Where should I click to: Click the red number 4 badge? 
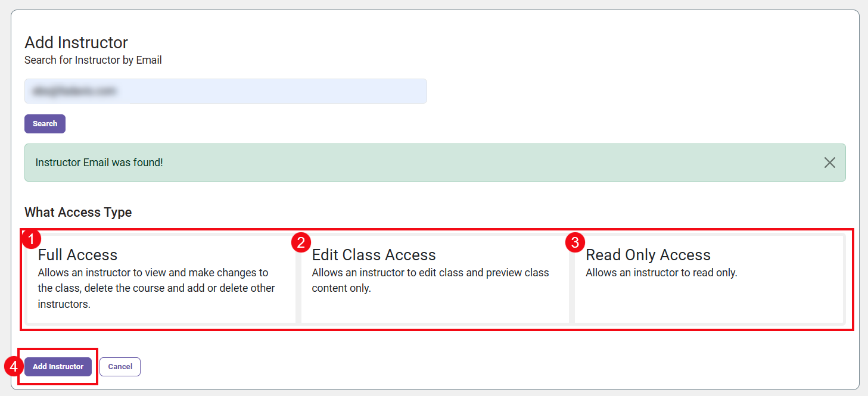coord(14,366)
